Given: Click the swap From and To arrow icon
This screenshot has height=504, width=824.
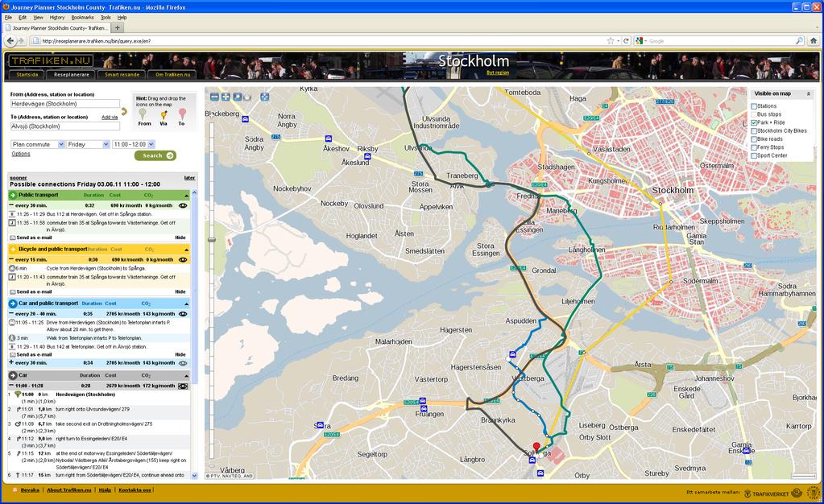Looking at the screenshot, I should pos(124,111).
